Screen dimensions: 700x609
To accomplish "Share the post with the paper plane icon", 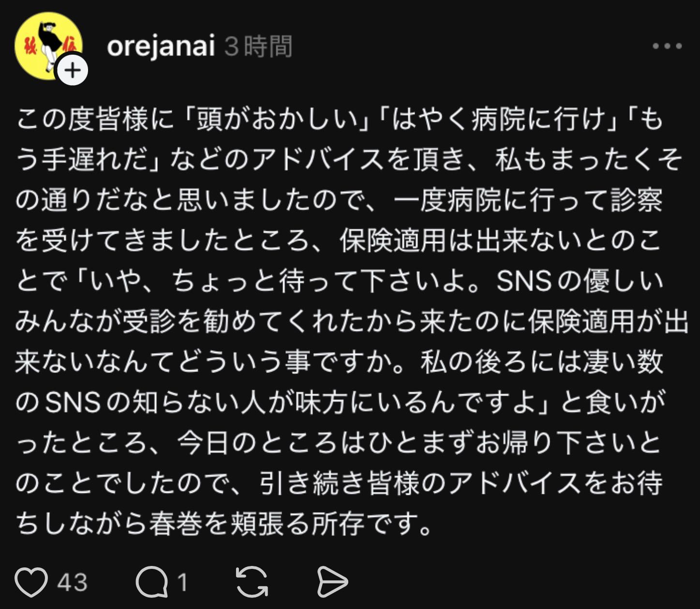I will pyautogui.click(x=332, y=581).
